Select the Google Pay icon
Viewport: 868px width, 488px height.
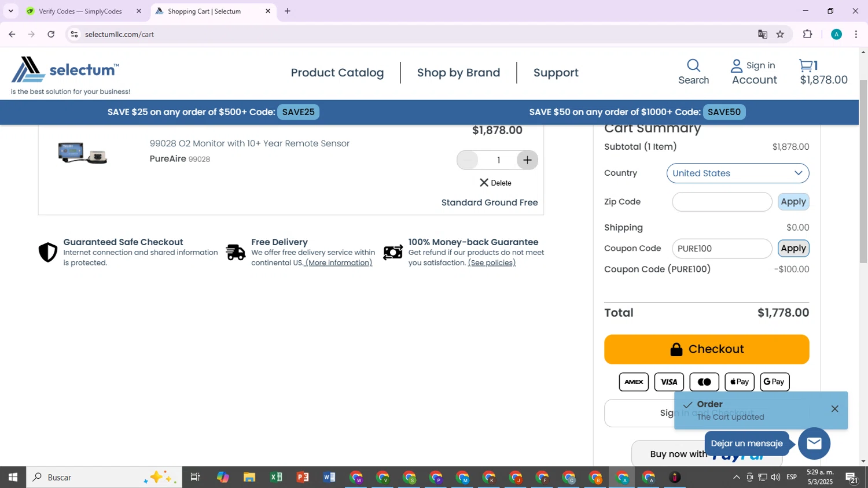[775, 382]
